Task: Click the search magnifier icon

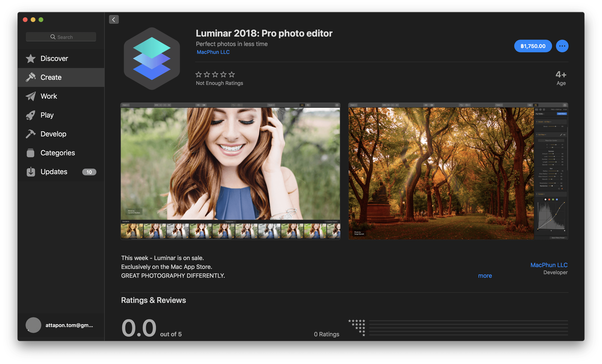Action: 53,37
